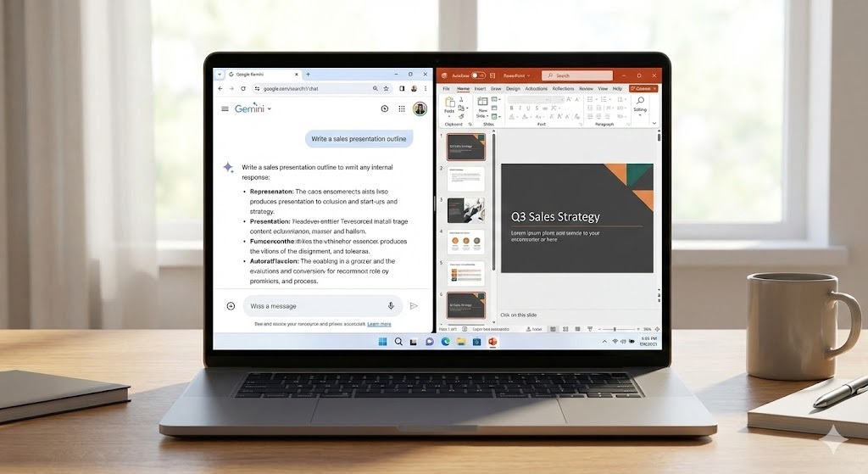Bookmark page with the star icon
Screen dimensions: 868x474
(386, 88)
